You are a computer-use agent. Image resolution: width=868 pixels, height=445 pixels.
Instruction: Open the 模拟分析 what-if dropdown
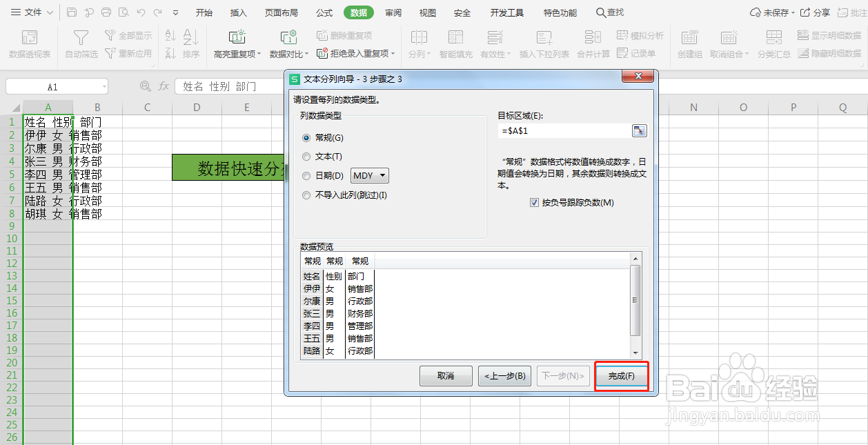tap(640, 36)
